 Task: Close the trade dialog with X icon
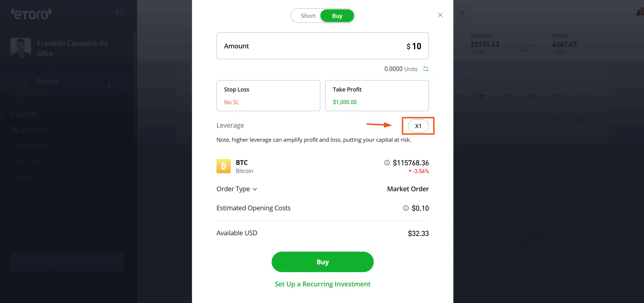[x=440, y=15]
